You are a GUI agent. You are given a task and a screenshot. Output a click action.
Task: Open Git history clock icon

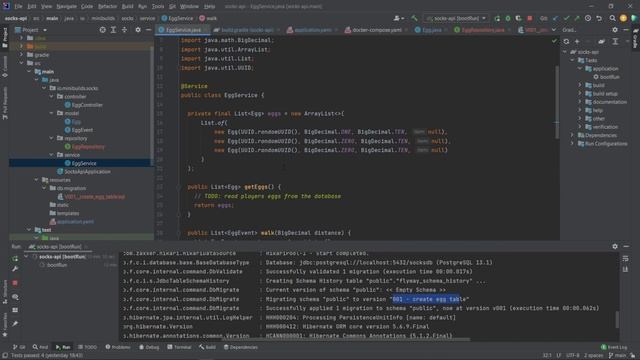(588, 18)
